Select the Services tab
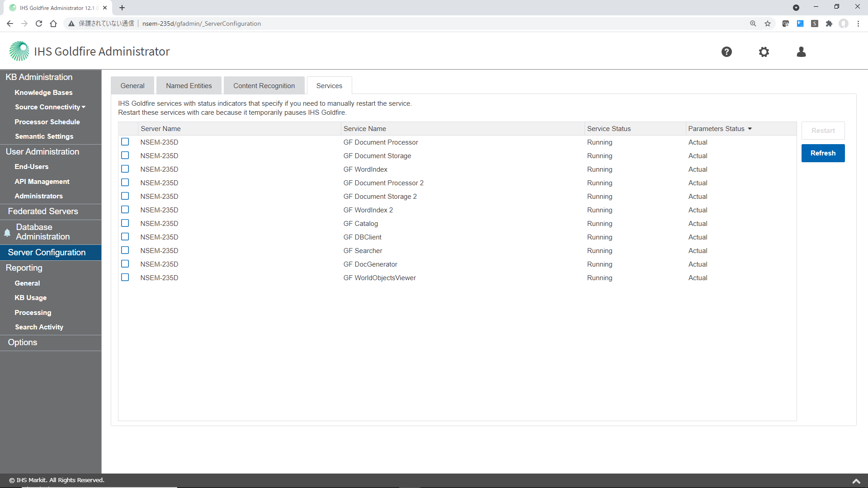Screen dimensions: 868x488 pyautogui.click(x=329, y=85)
